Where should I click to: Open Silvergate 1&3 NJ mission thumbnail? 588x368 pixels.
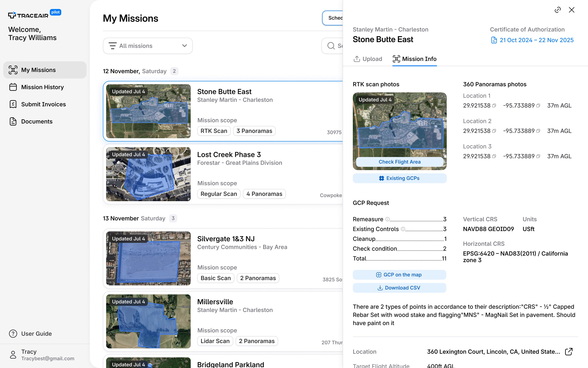click(x=148, y=258)
